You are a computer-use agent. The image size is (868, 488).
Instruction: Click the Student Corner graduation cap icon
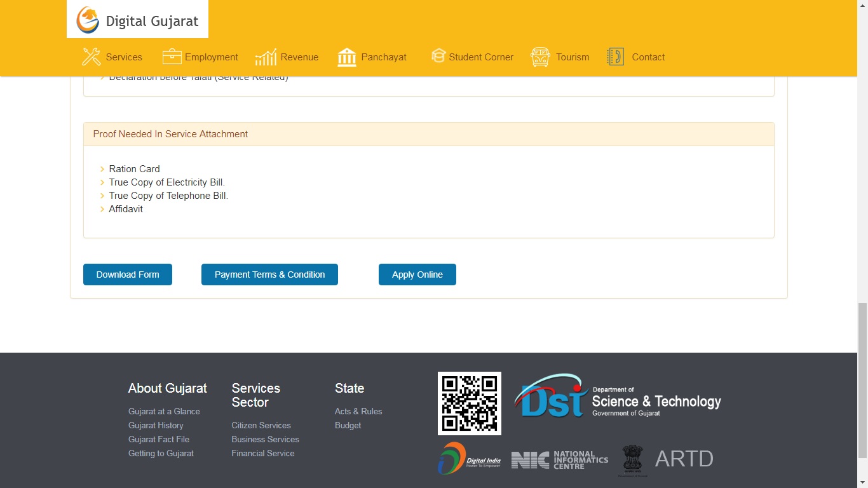click(438, 56)
